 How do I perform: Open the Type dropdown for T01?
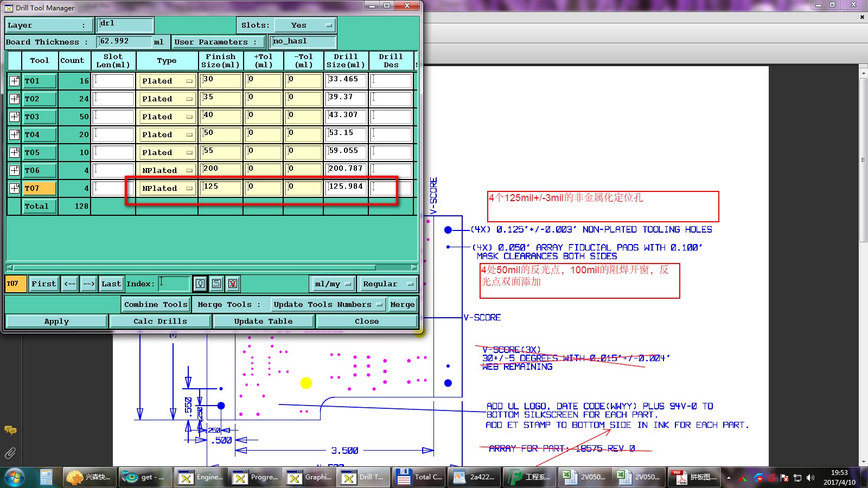(167, 81)
